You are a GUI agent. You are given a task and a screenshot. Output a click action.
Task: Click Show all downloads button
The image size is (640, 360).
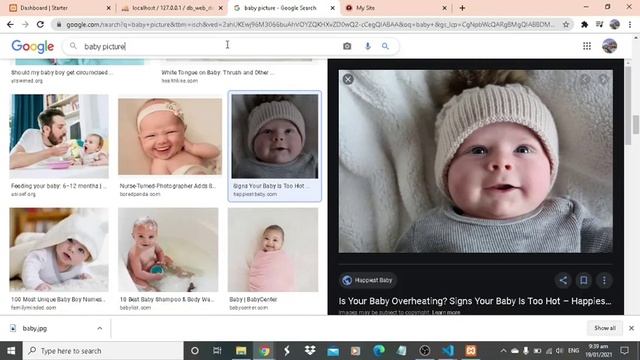[x=605, y=328]
